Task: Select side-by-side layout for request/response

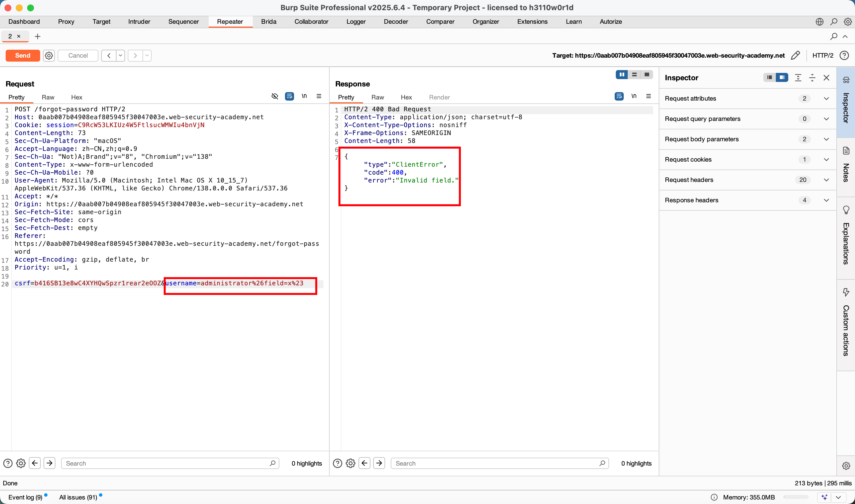Action: (x=622, y=74)
